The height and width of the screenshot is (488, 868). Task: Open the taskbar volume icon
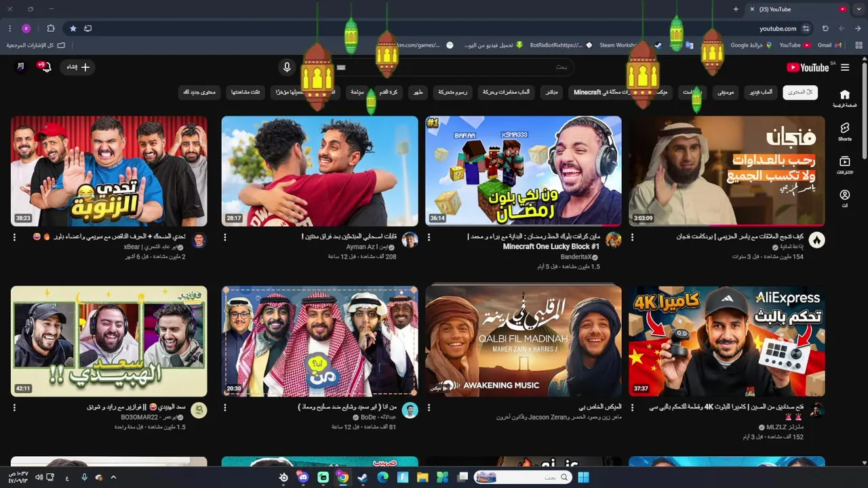[39, 477]
